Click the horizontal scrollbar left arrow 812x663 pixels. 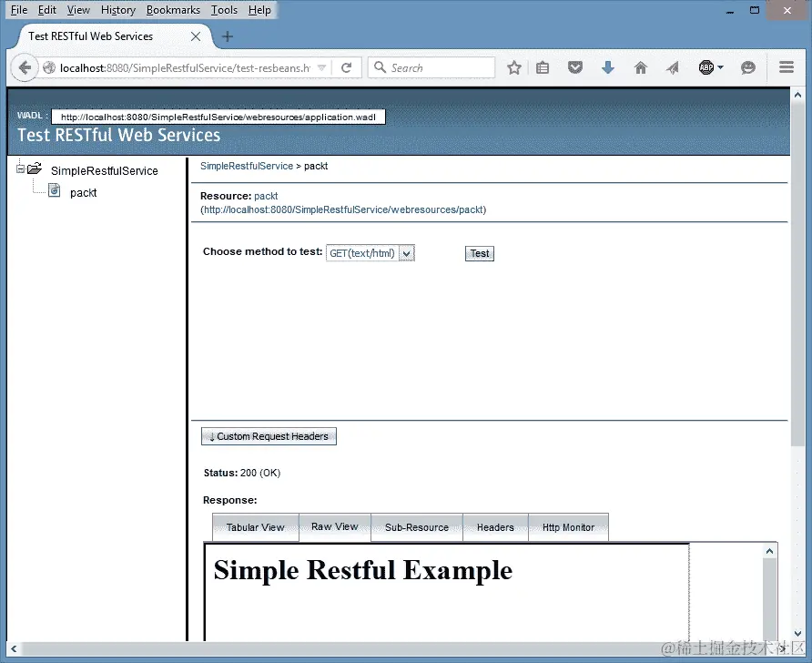tap(14, 648)
